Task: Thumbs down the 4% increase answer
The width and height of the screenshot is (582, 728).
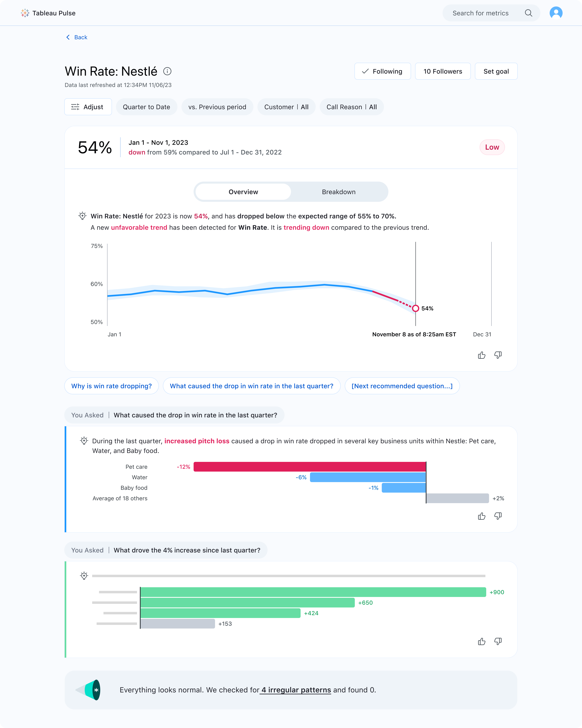Action: click(x=498, y=642)
